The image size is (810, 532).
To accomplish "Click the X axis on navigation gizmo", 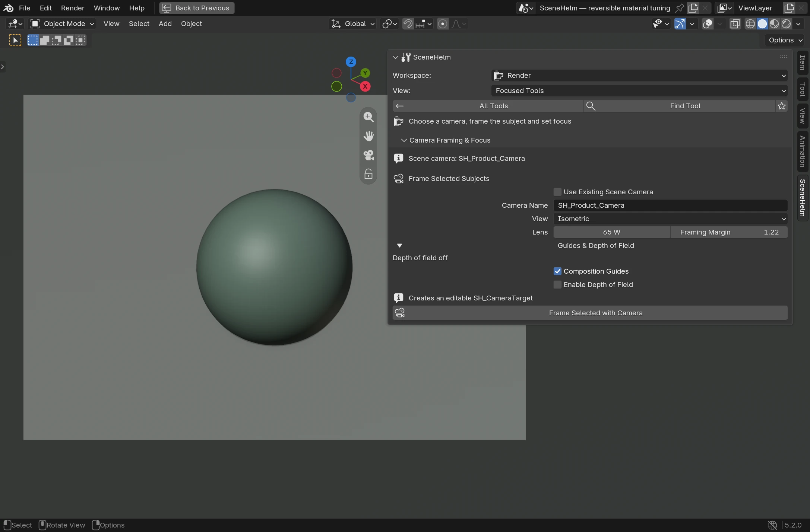I will (365, 86).
